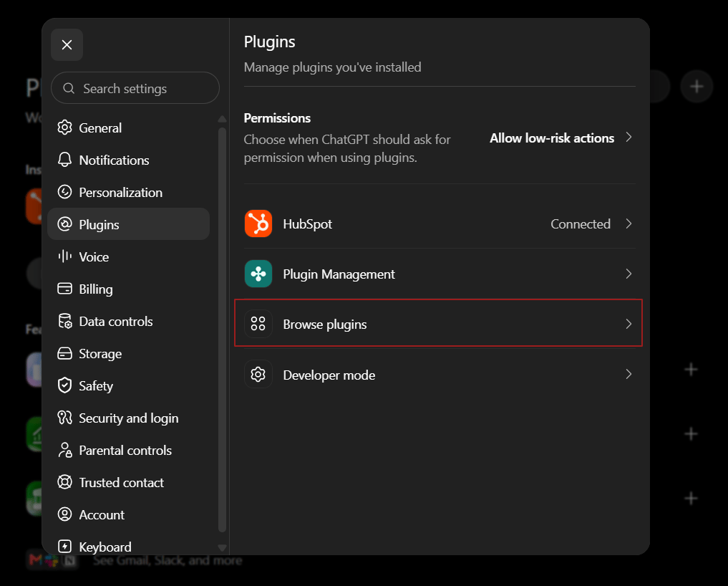Open the Plugin Management label
This screenshot has width=728, height=586.
(x=339, y=274)
